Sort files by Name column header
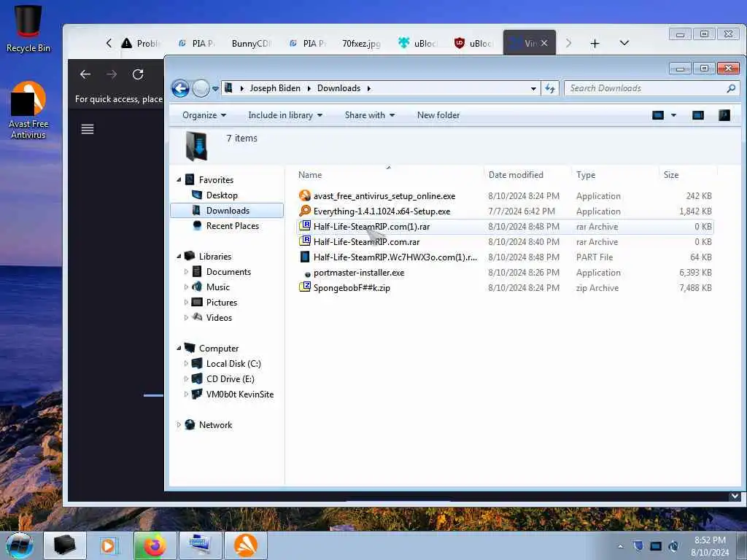This screenshot has width=747, height=560. (x=310, y=175)
